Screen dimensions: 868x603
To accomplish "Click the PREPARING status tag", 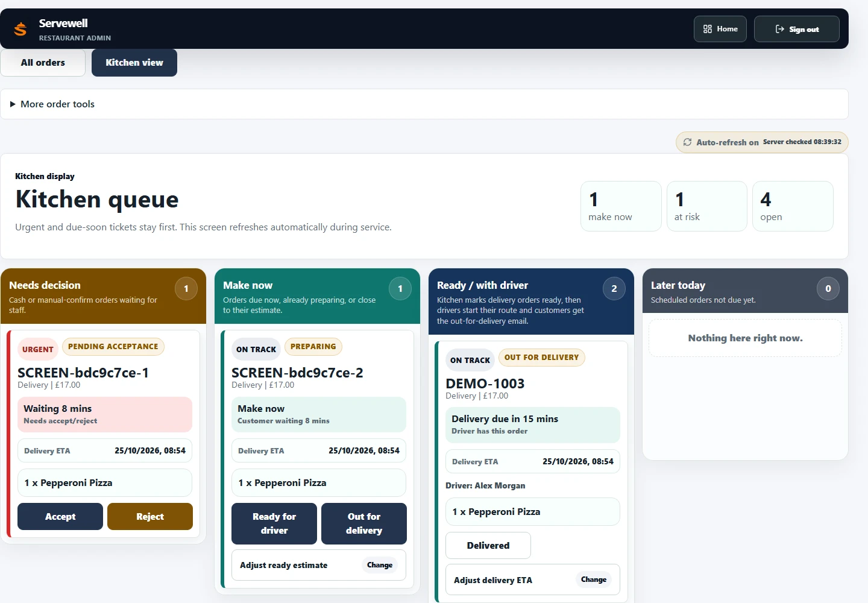I will pyautogui.click(x=313, y=347).
